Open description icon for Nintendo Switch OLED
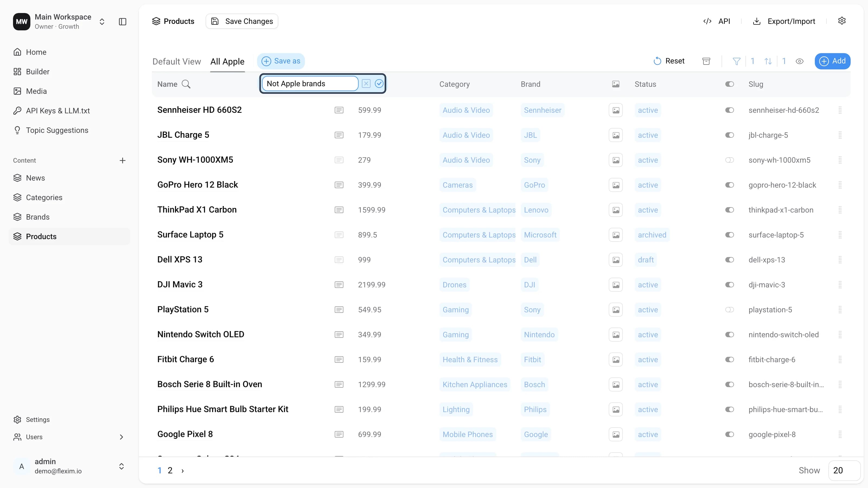This screenshot has height=488, width=868. pos(339,335)
